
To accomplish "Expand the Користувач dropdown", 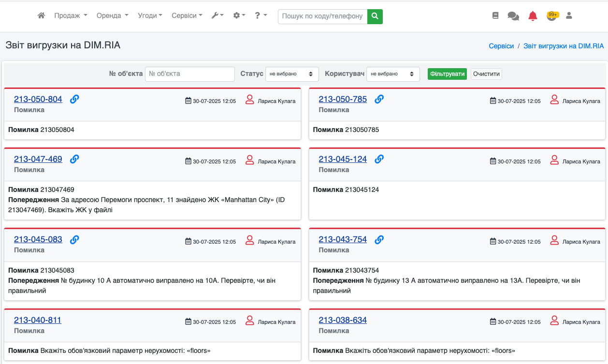I will point(393,74).
